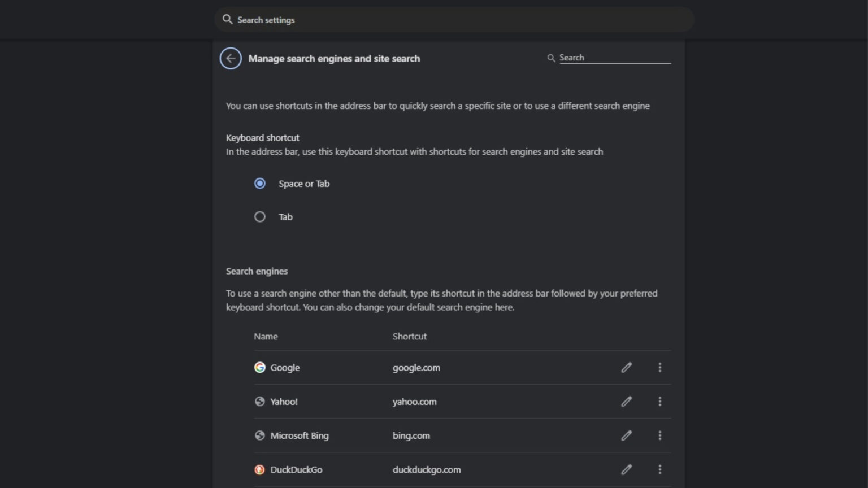Click the DuckDuckGo logo icon

click(260, 469)
